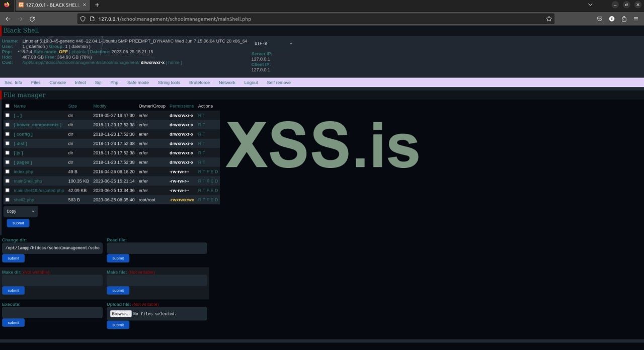Image resolution: width=644 pixels, height=350 pixels.
Task: Open the Extensions puzzle icon
Action: (x=624, y=19)
